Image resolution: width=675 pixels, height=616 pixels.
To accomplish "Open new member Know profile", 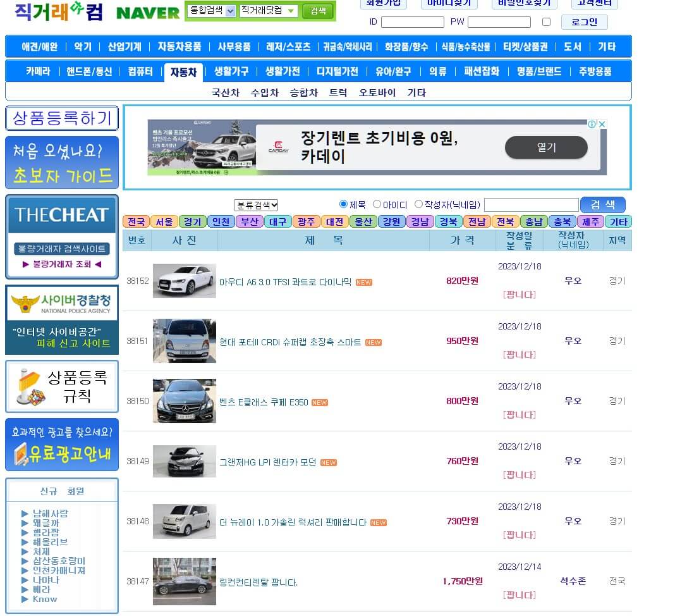I will [x=45, y=599].
